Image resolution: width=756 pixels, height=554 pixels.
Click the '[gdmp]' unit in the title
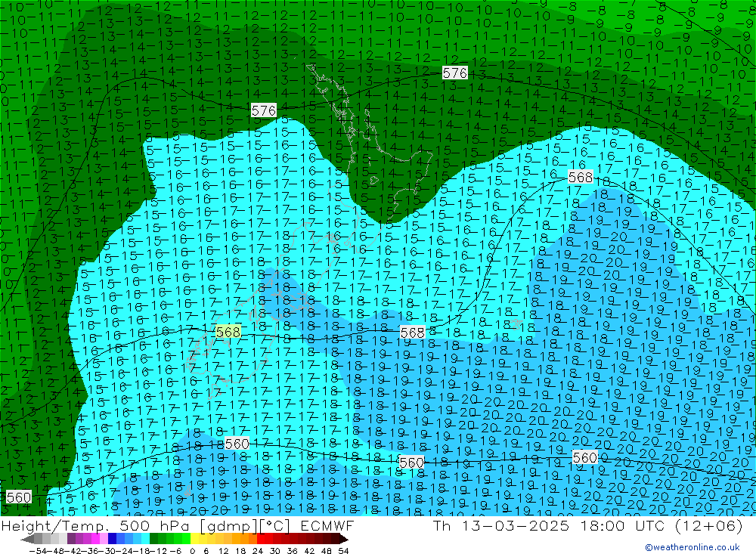pos(228,525)
